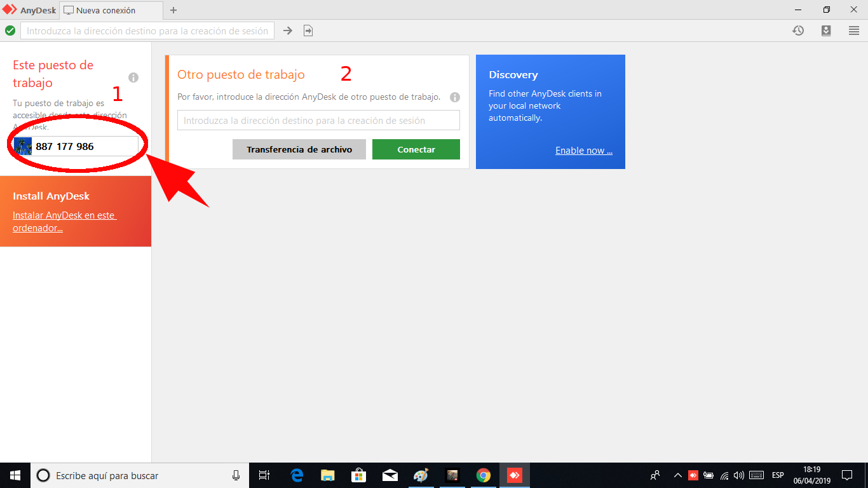Click the info icon in Otro puesto de trabajo
This screenshot has width=868, height=488.
(455, 97)
